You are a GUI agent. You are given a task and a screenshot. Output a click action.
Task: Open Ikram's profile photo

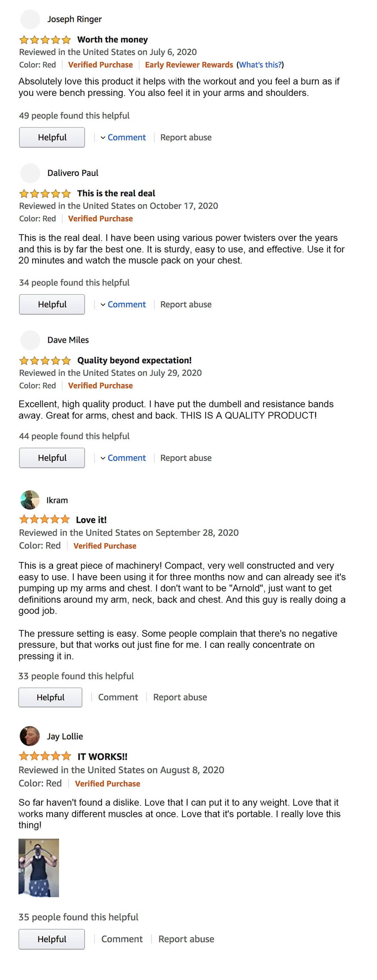pyautogui.click(x=30, y=500)
